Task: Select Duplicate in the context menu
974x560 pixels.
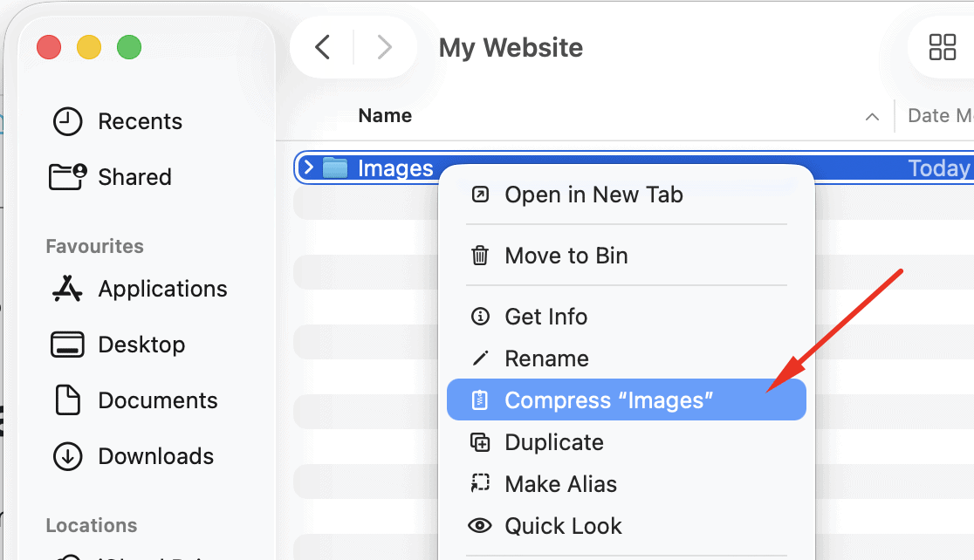Action: (x=554, y=442)
